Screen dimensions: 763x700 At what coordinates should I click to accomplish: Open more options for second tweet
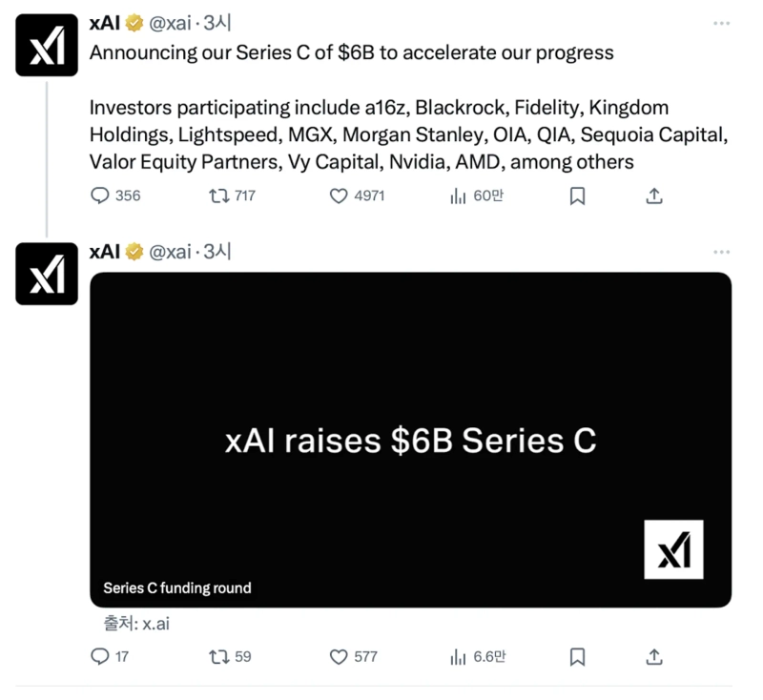[x=721, y=252]
